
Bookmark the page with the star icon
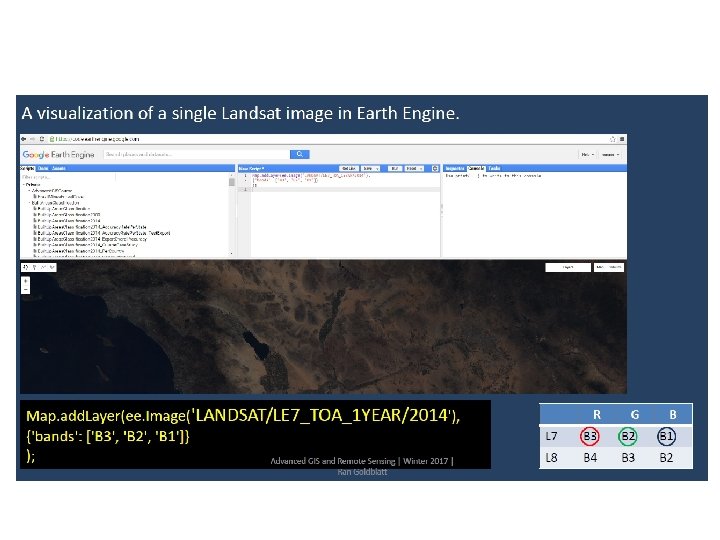pyautogui.click(x=612, y=139)
